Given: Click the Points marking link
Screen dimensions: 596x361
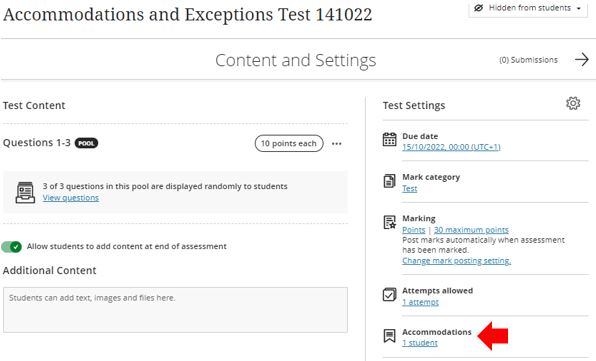Looking at the screenshot, I should tap(414, 230).
